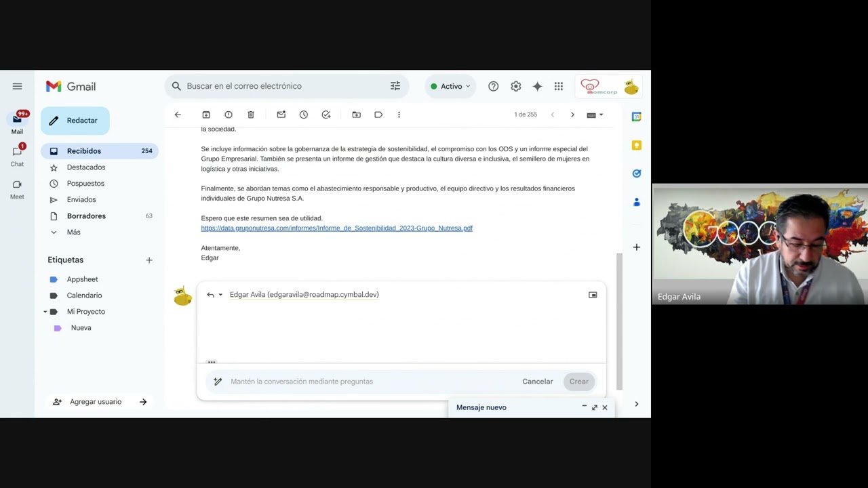Hide the side panel chevron

click(637, 404)
